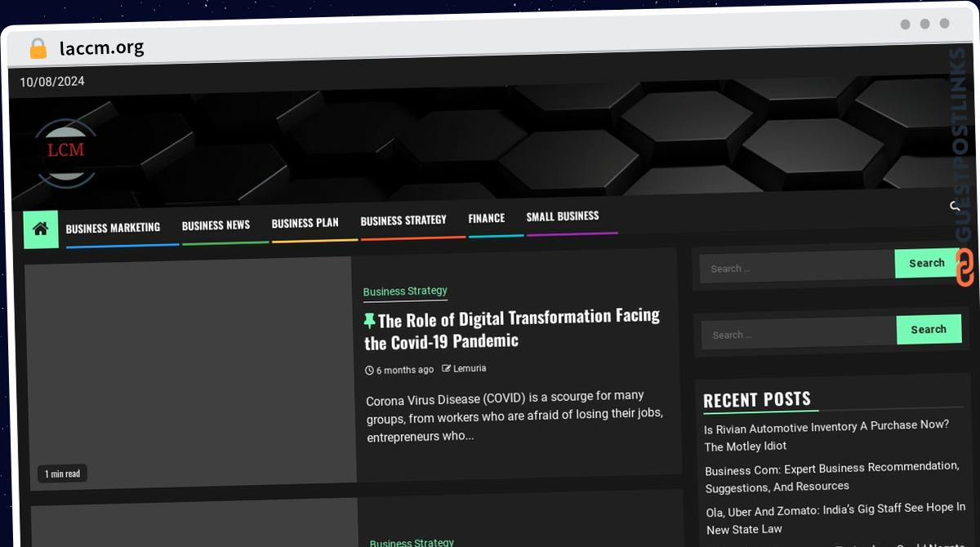
Task: Open the Business Marketing menu item
Action: click(x=113, y=228)
